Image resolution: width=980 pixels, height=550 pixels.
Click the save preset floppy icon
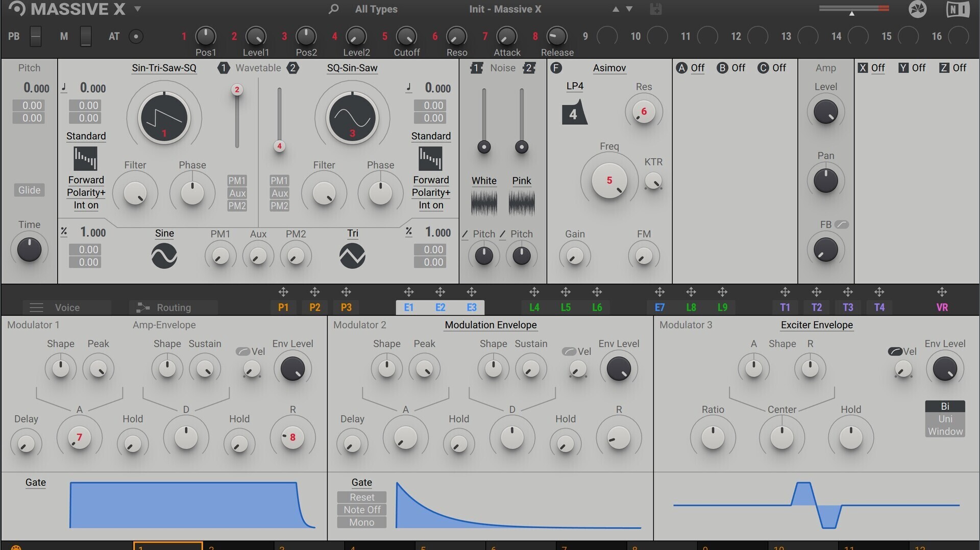pyautogui.click(x=656, y=9)
